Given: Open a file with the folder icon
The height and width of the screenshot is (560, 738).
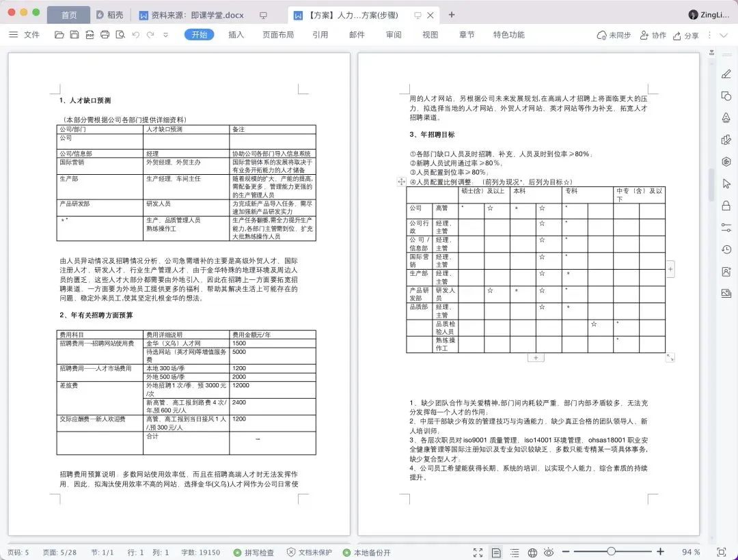Looking at the screenshot, I should pos(59,35).
